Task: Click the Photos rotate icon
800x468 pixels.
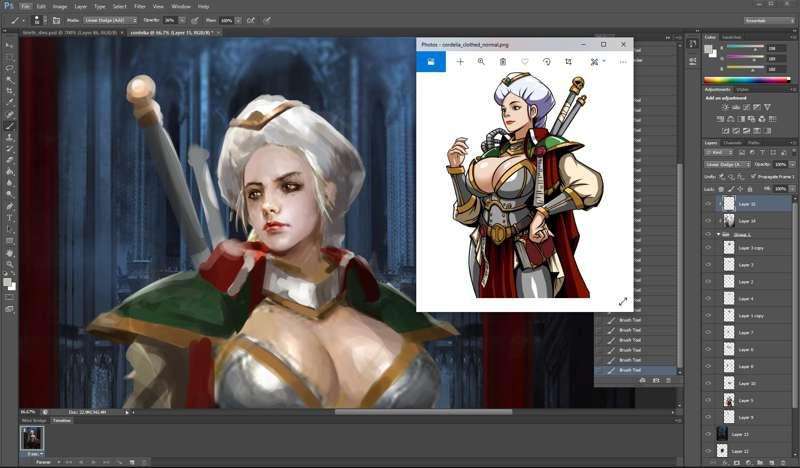Action: click(546, 61)
